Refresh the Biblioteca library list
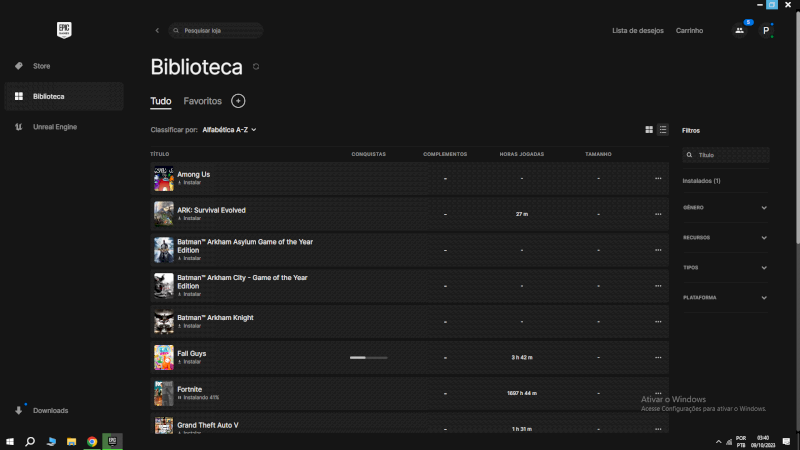This screenshot has width=800, height=450. coord(256,67)
